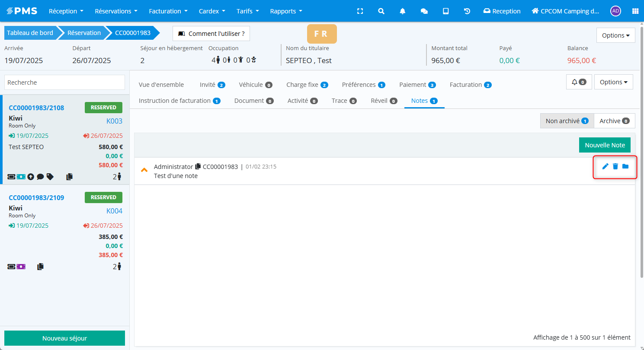The image size is (644, 350).
Task: Click the Recherche input field
Action: pos(64,82)
